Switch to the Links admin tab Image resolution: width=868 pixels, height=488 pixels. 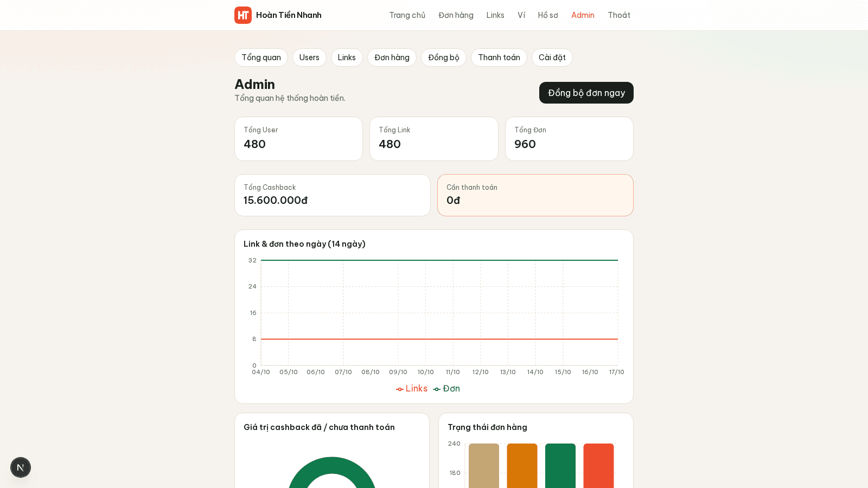[x=347, y=57]
